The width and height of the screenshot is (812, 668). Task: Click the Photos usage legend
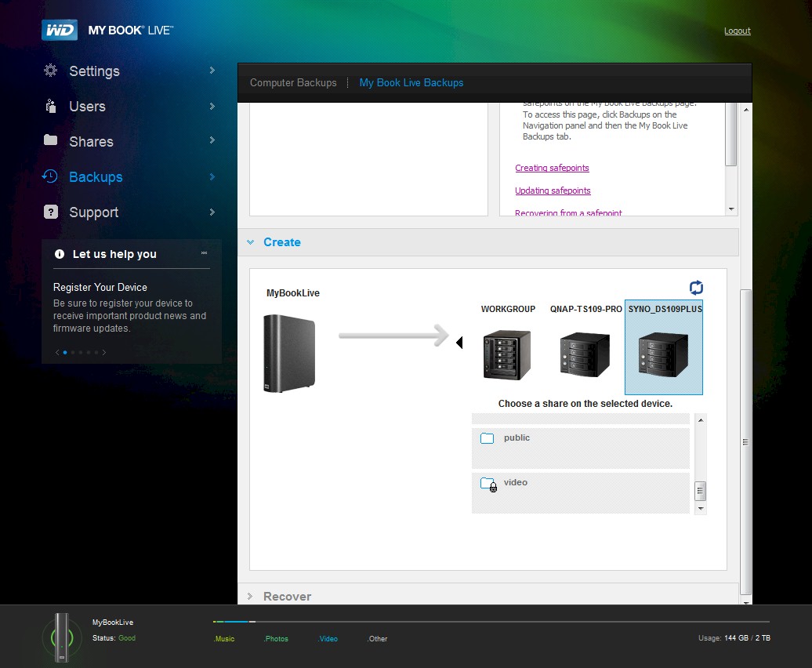coord(276,638)
